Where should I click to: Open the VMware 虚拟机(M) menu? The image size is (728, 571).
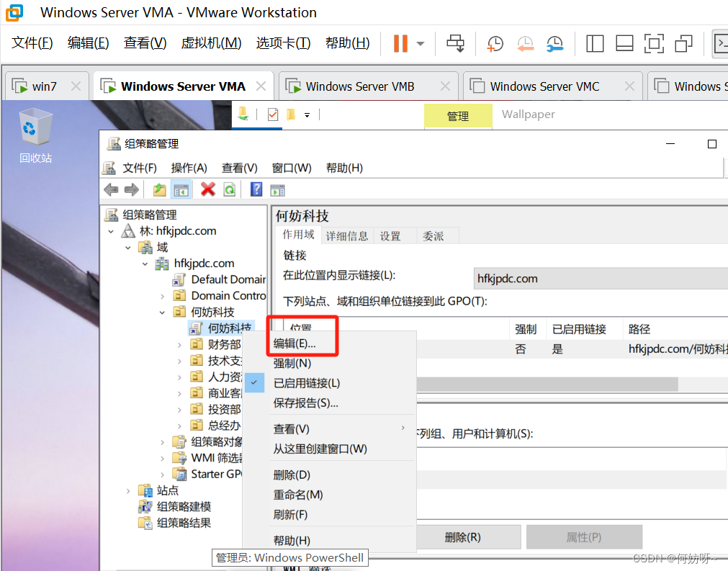click(x=211, y=42)
